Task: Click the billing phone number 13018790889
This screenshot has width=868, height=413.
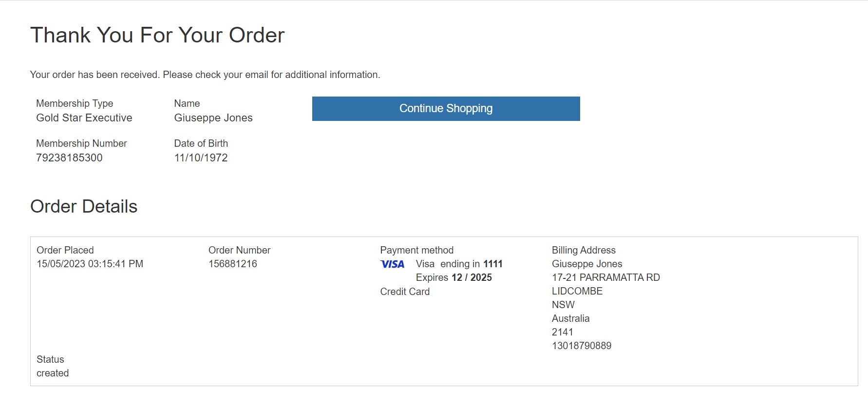Action: tap(581, 346)
